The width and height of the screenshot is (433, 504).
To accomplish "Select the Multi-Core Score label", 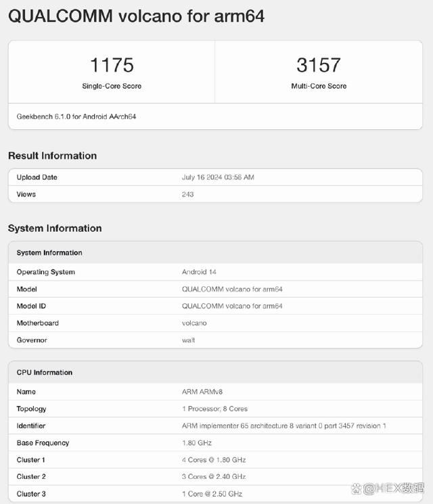I will click(318, 86).
